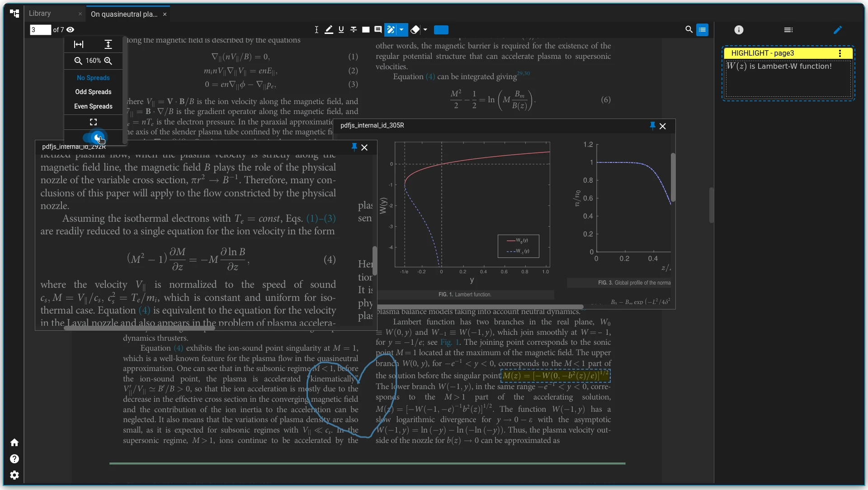This screenshot has width=868, height=490.
Task: Toggle the annotations list button
Action: click(702, 30)
